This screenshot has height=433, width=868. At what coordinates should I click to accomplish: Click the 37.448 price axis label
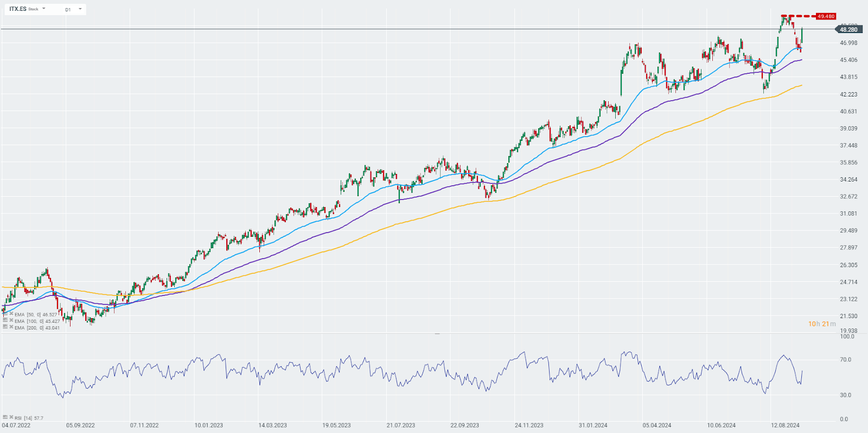point(848,145)
